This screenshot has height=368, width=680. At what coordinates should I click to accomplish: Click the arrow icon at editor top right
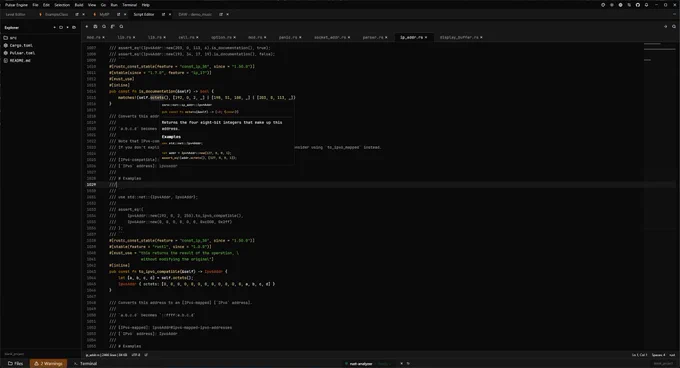click(665, 26)
